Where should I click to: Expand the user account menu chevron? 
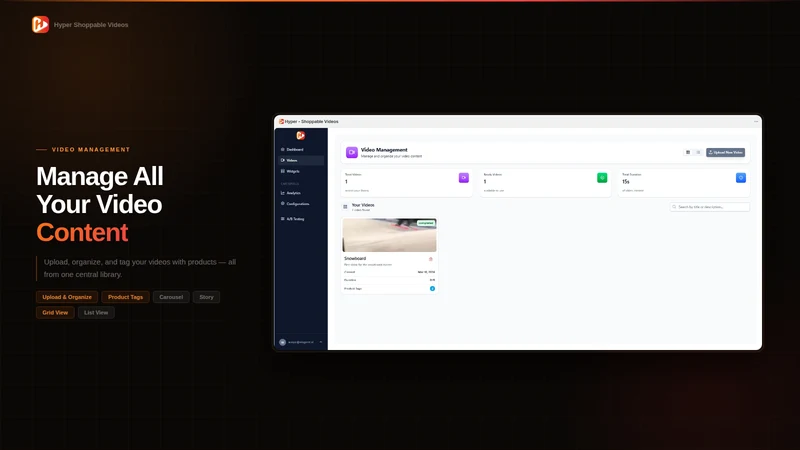click(321, 342)
